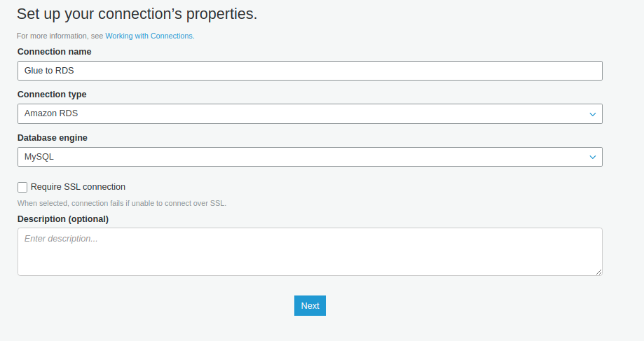The image size is (644, 341).
Task: Click the "Require SSL connection" label text
Action: pos(78,187)
